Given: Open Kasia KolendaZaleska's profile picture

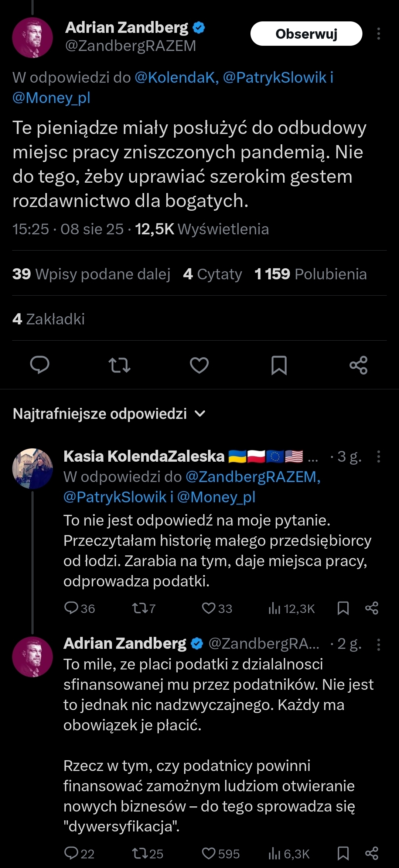Looking at the screenshot, I should (x=33, y=469).
